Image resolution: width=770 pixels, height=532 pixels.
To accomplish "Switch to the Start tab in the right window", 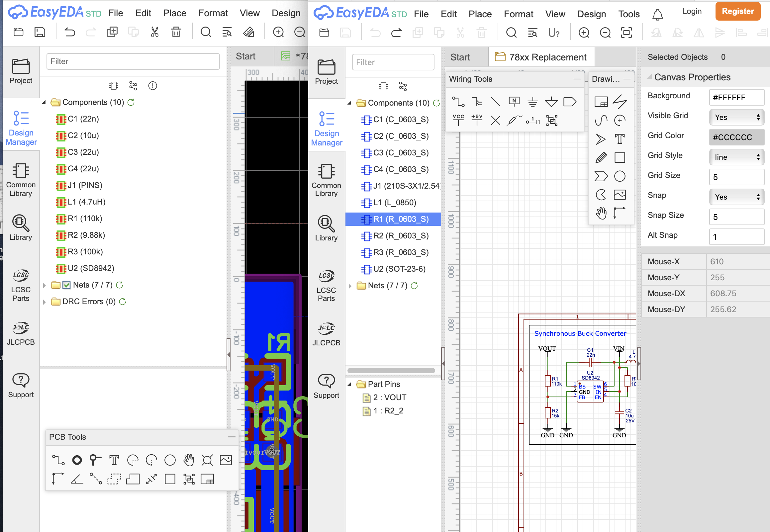I will coord(460,57).
